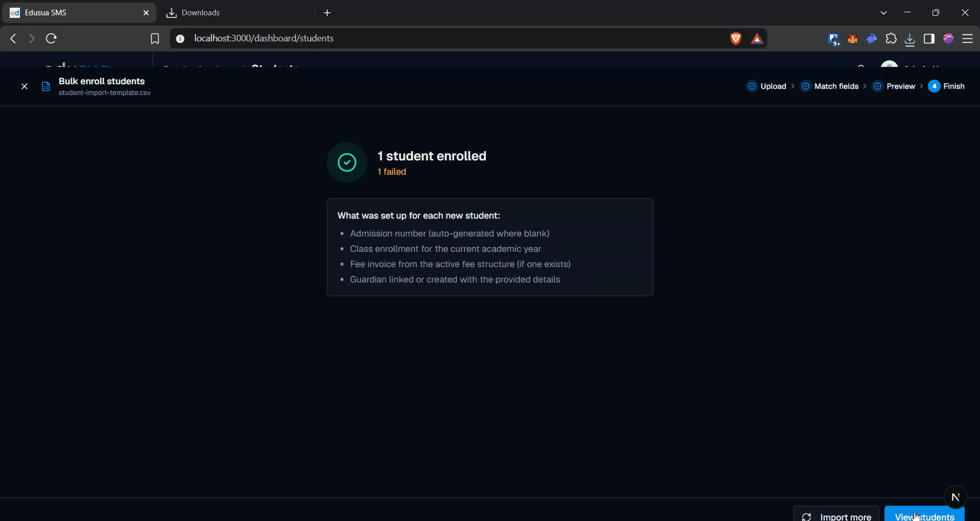980x521 pixels.
Task: View site information icon in address bar
Action: [x=180, y=38]
